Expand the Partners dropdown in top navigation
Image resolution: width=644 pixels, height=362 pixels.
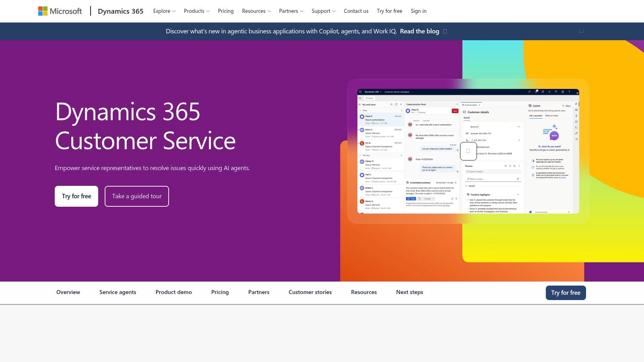click(x=291, y=11)
